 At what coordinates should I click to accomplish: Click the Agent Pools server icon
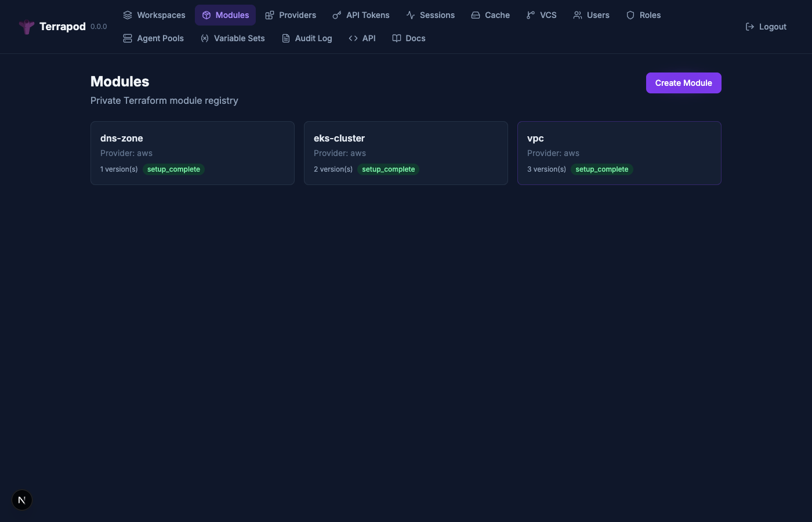click(x=128, y=38)
